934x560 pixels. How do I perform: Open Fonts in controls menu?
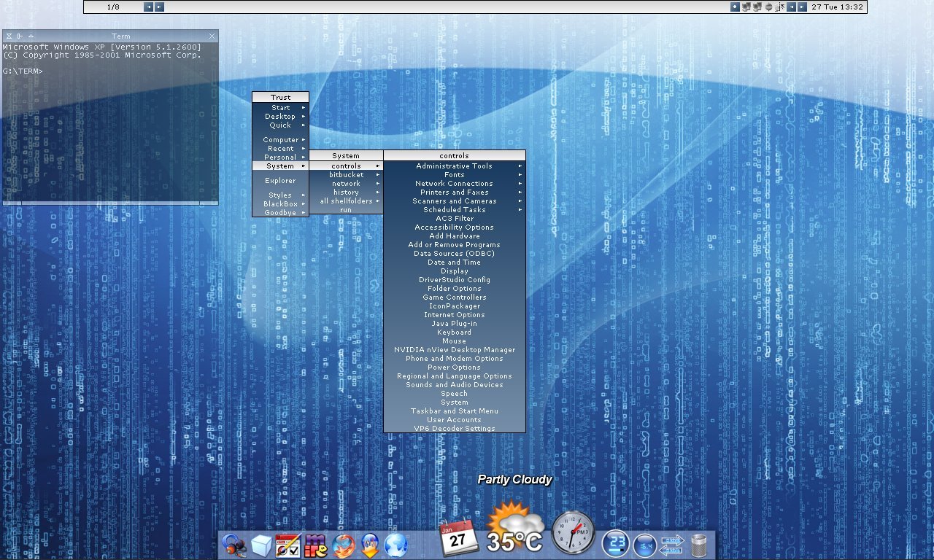point(454,175)
